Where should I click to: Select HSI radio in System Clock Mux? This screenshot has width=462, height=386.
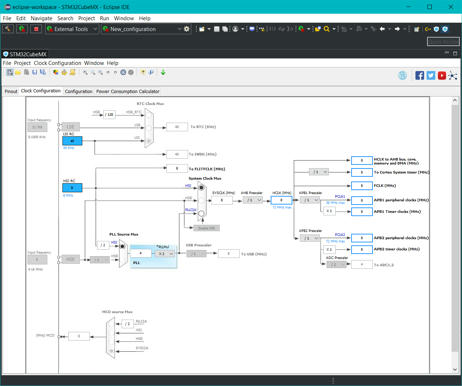[x=201, y=188]
